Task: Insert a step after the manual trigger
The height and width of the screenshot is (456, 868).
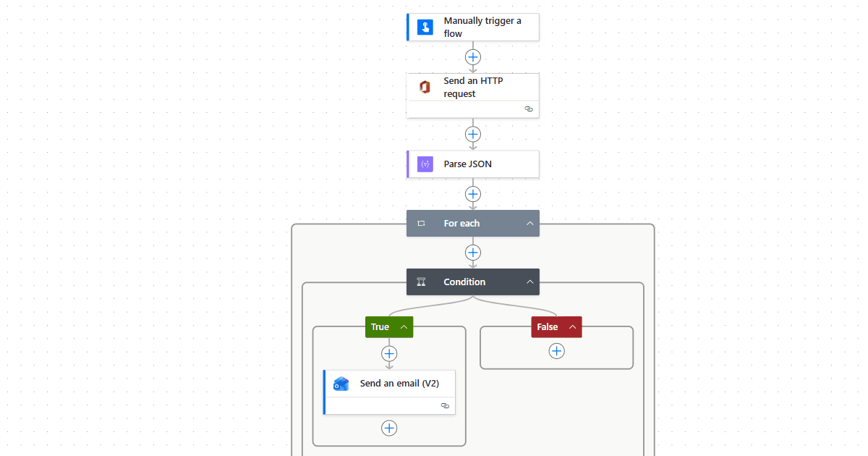Action: [473, 56]
